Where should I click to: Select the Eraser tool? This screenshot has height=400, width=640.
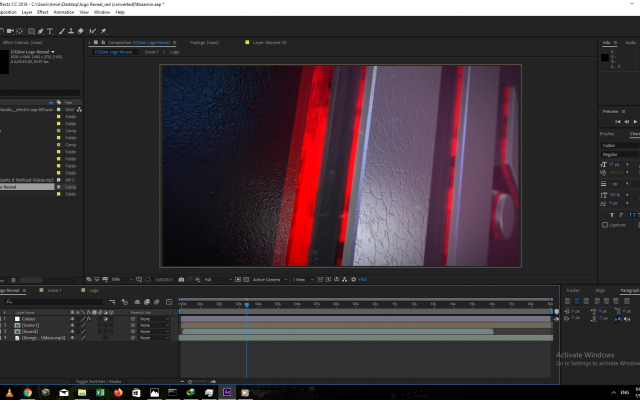pyautogui.click(x=81, y=31)
